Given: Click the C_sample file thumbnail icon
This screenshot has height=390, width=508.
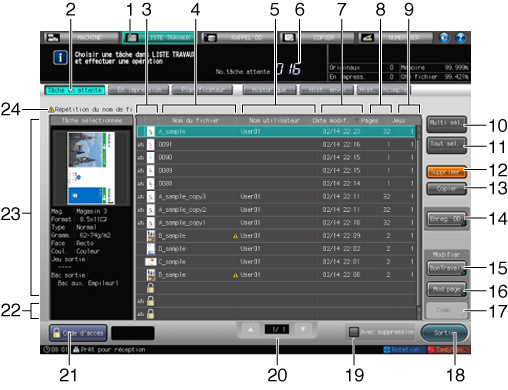Looking at the screenshot, I should click(151, 262).
